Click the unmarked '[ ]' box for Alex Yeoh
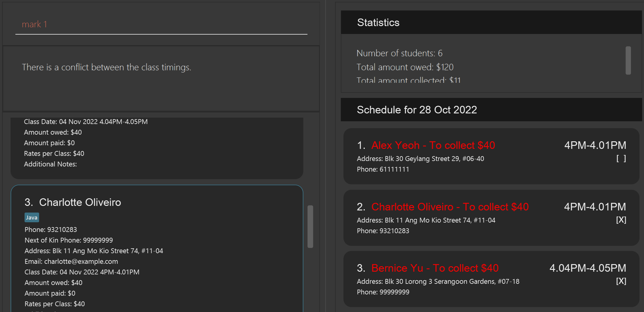The image size is (644, 312). tap(621, 158)
